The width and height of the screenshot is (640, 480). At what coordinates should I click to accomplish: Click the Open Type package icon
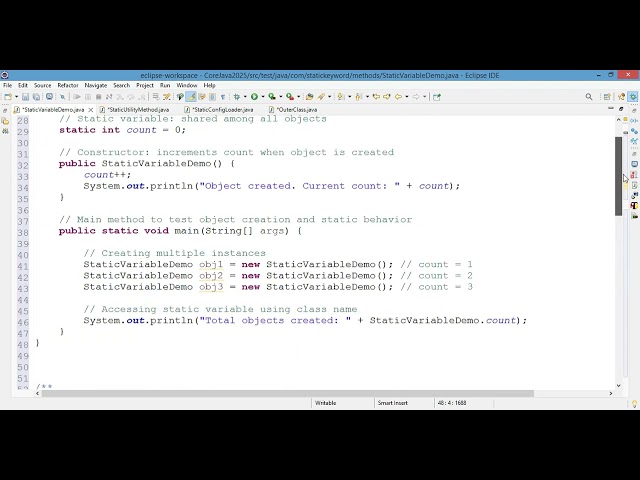coord(309,97)
